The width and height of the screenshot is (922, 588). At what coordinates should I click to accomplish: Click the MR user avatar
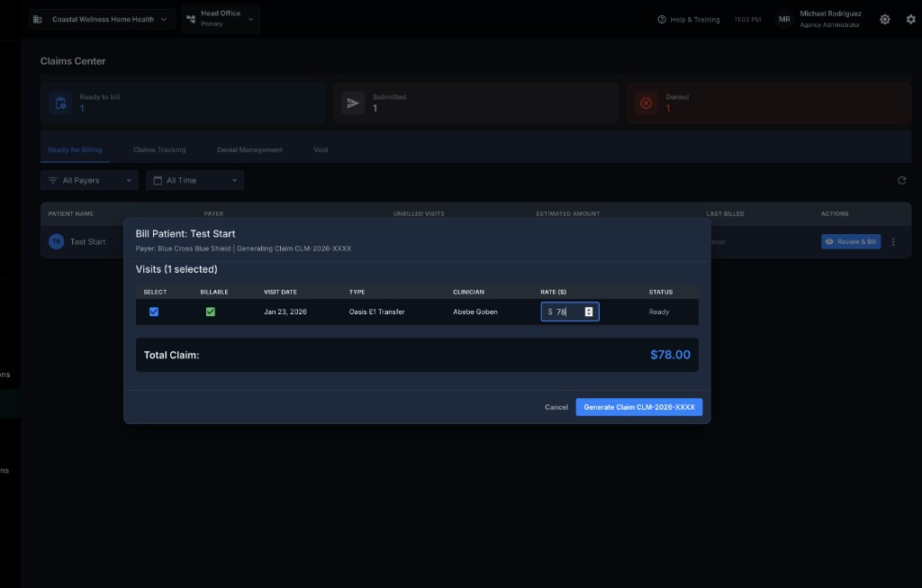pyautogui.click(x=784, y=20)
